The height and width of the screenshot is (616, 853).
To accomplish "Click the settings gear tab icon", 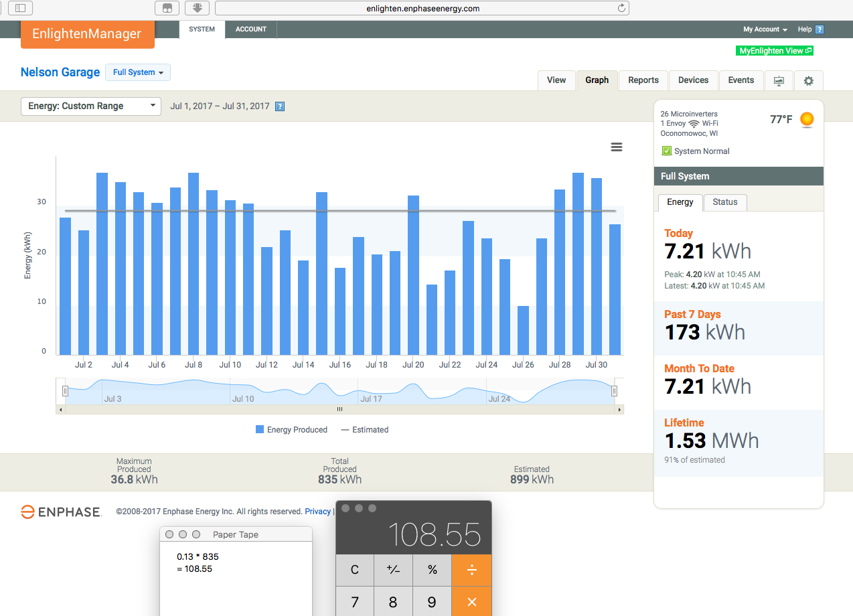I will point(808,80).
